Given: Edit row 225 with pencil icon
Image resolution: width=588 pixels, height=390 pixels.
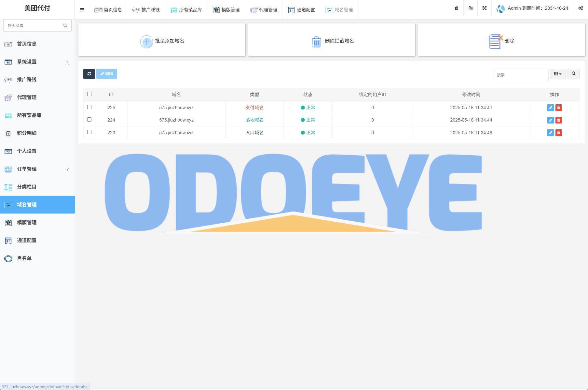Looking at the screenshot, I should point(551,108).
